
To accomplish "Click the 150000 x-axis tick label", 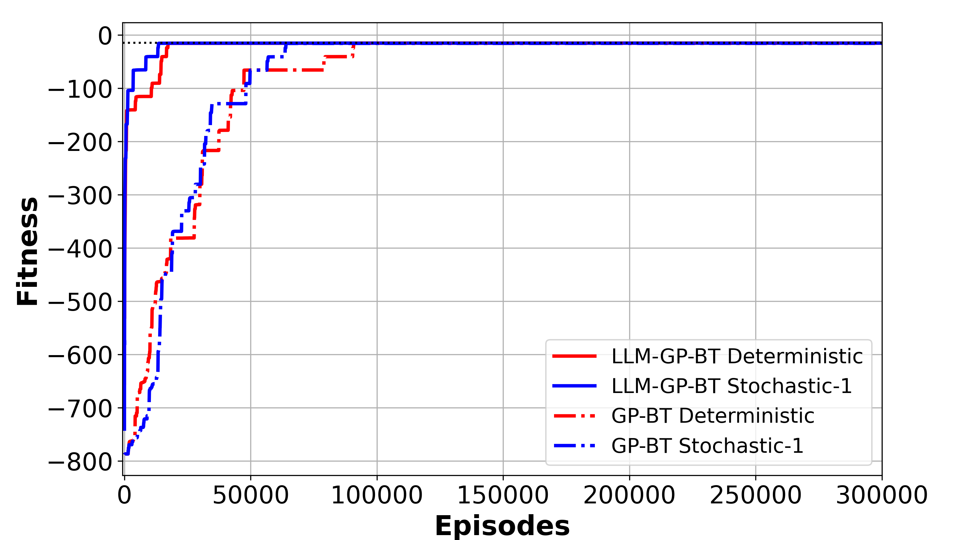I will coord(502,495).
